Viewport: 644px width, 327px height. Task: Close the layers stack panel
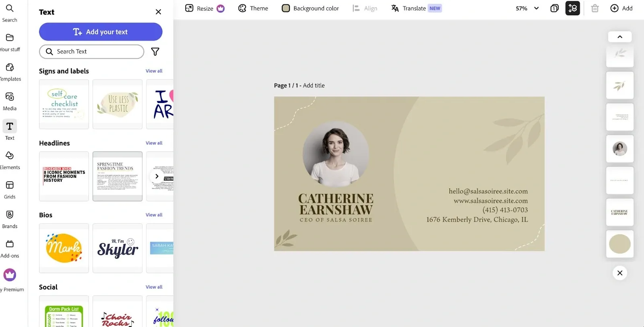(620, 273)
